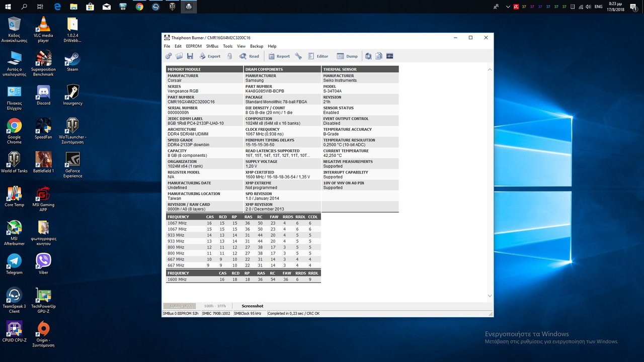This screenshot has width=644, height=362.
Task: Open the Edit menu
Action: coord(178,46)
